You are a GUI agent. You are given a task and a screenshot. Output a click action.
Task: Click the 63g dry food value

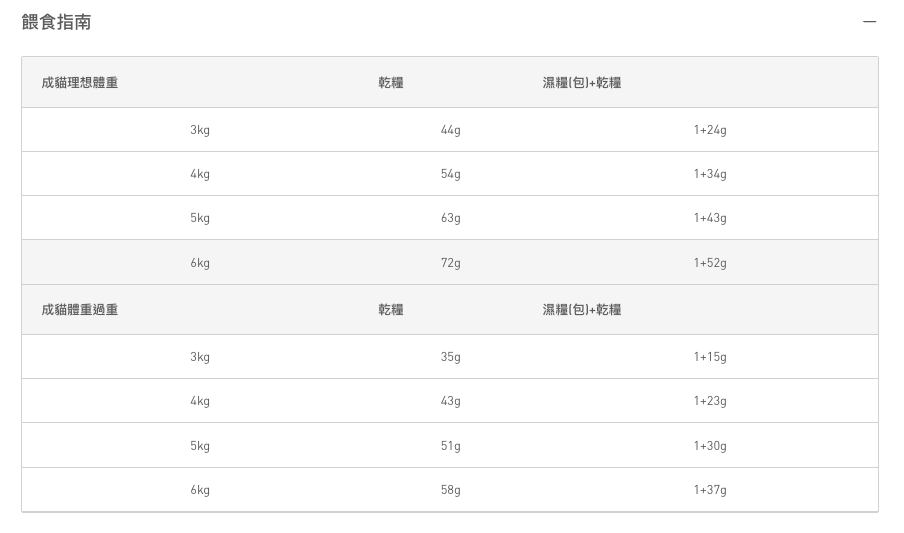[x=450, y=218]
